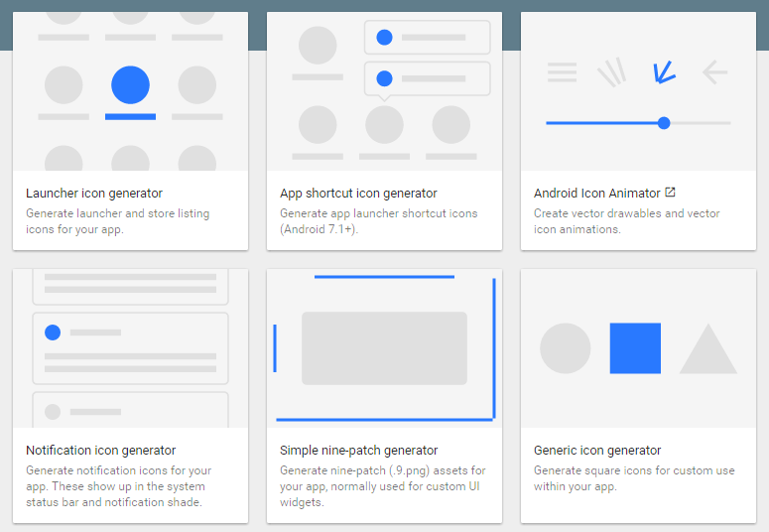
Task: Open the Simple nine-patch generator
Action: pos(359,451)
